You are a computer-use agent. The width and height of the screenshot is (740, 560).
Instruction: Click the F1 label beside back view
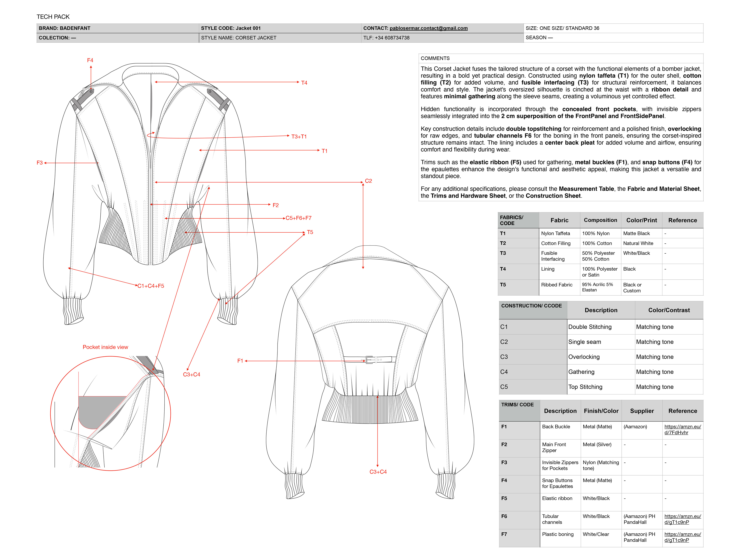tap(240, 361)
